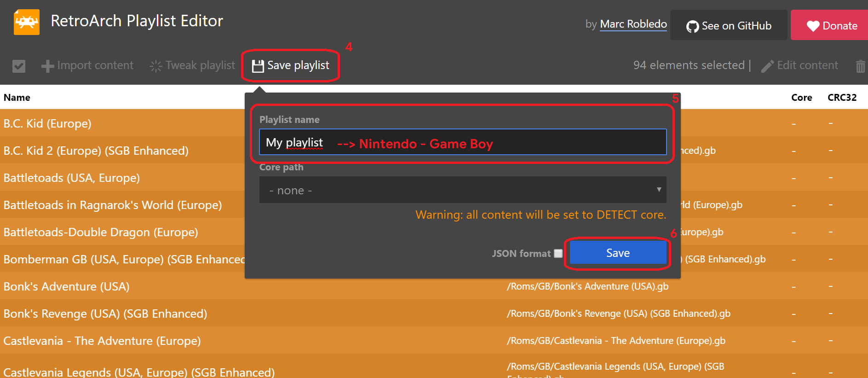The height and width of the screenshot is (378, 868).
Task: Click the RetroArch invader logo icon
Action: [26, 22]
